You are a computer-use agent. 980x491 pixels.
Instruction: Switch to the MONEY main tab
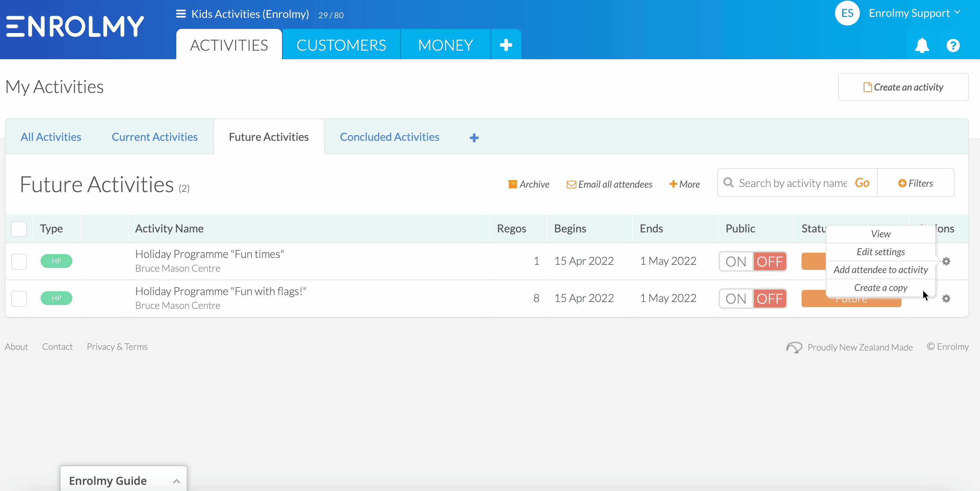pyautogui.click(x=445, y=45)
